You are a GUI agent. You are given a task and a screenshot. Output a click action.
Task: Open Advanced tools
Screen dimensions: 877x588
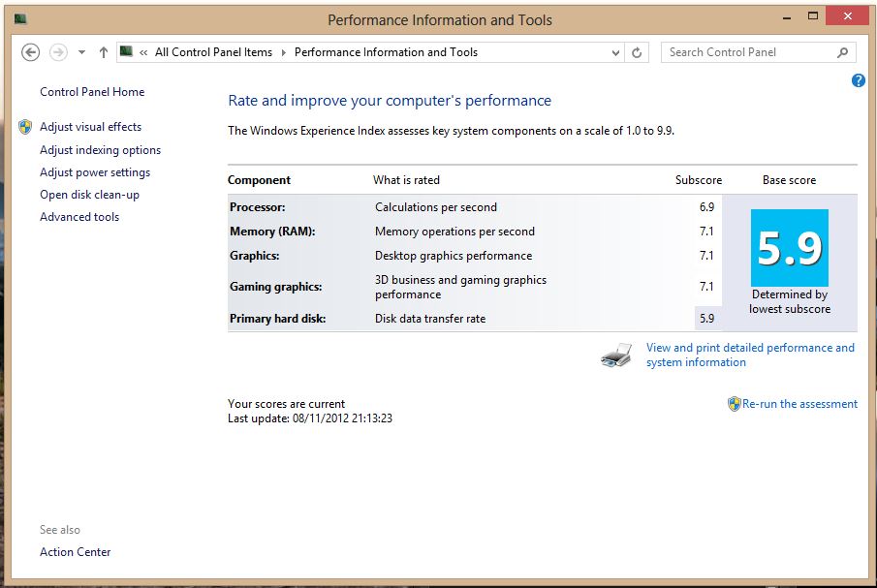[x=79, y=217]
